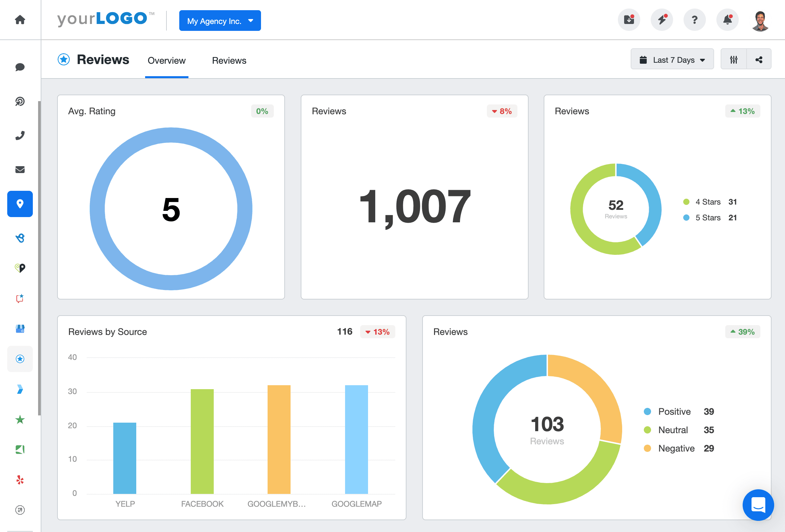
Task: Open the email envelope sidebar icon
Action: point(20,169)
